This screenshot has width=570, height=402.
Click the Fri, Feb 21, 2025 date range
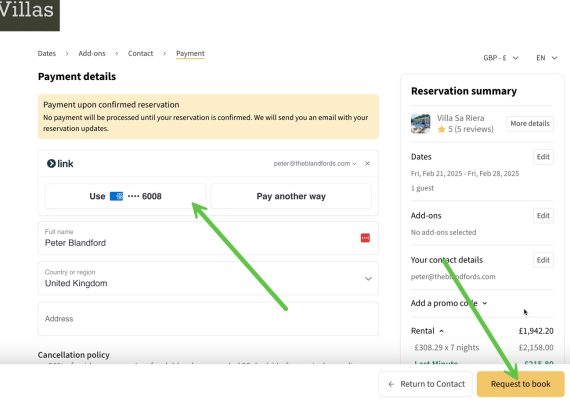[465, 174]
